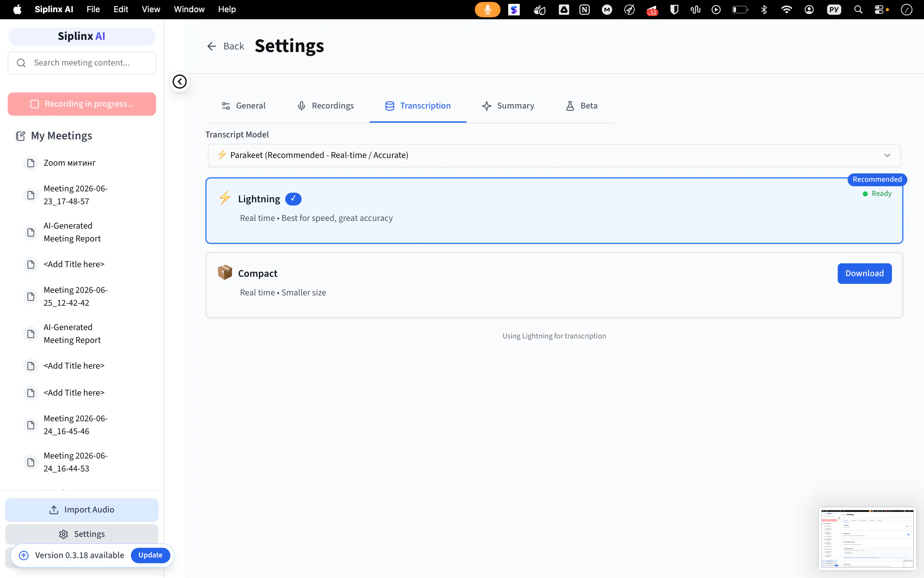This screenshot has height=578, width=924.
Task: Click the screenshot preview thumbnail
Action: point(867,539)
